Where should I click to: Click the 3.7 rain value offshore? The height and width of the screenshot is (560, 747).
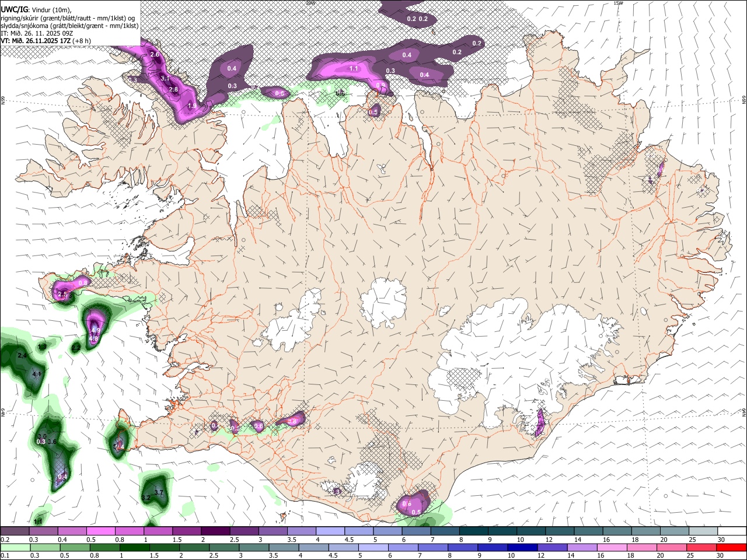click(158, 493)
